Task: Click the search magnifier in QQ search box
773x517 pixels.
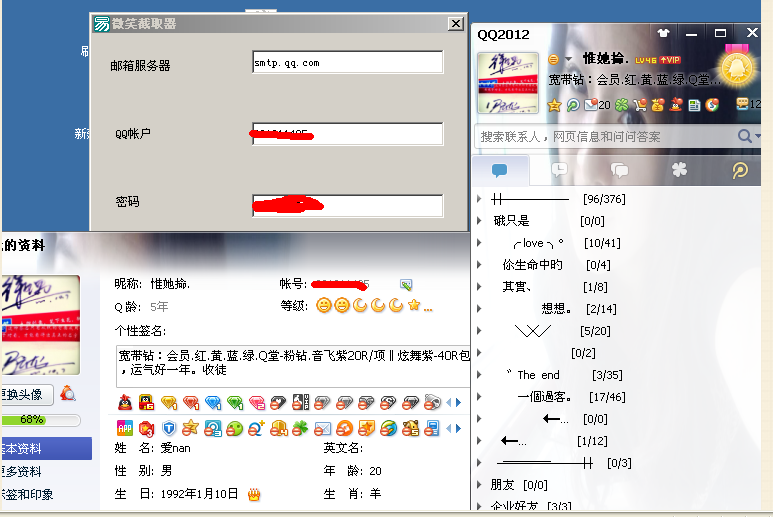Action: point(744,136)
